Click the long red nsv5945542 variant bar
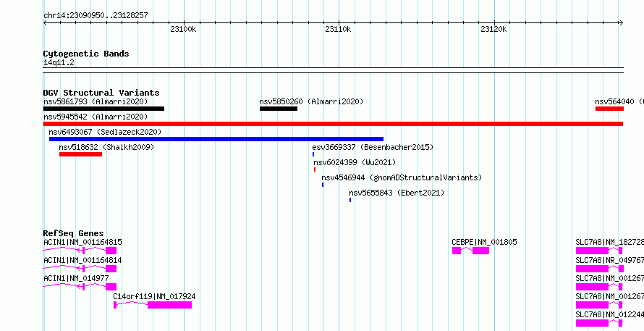 (x=333, y=124)
